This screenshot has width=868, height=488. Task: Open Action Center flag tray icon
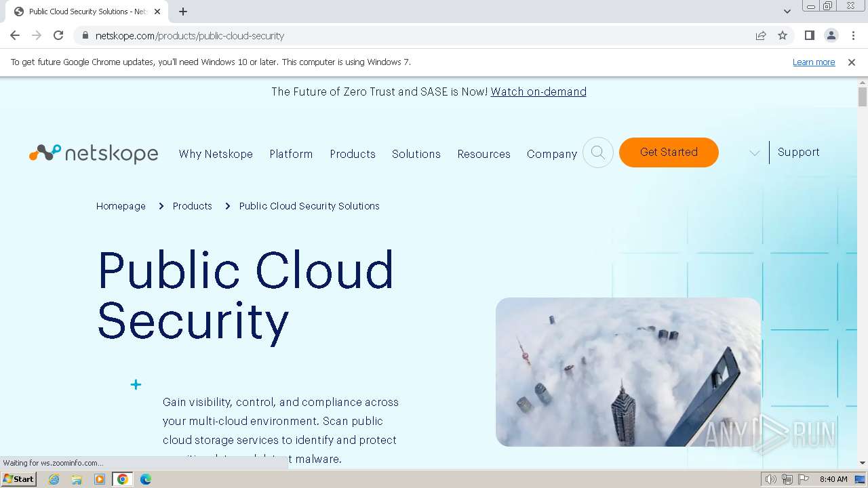pyautogui.click(x=804, y=479)
